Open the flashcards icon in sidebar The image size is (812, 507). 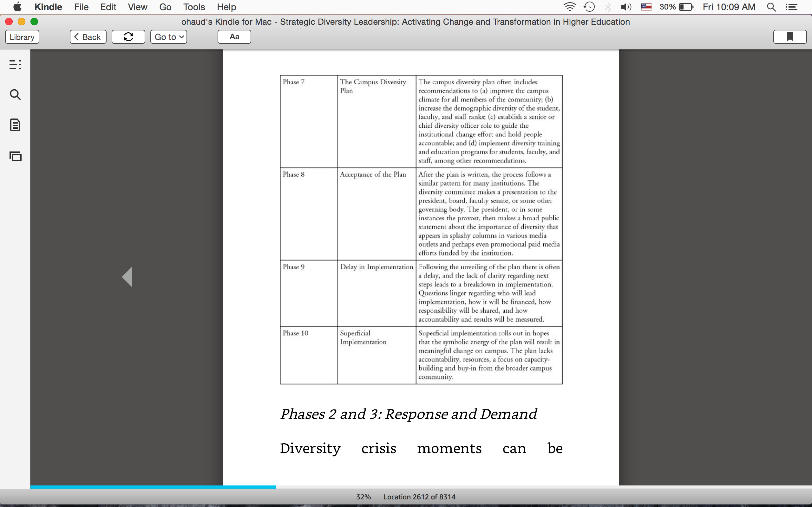pos(15,156)
